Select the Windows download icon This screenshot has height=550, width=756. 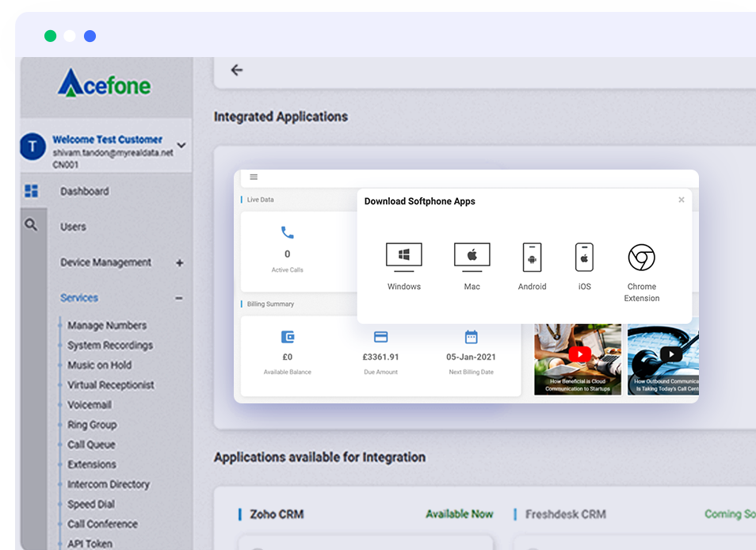pos(404,257)
